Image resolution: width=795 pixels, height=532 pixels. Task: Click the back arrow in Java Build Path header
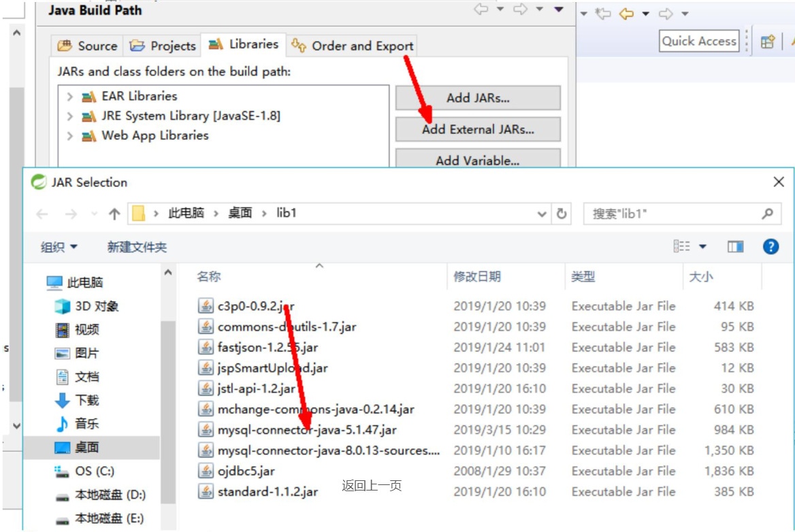[481, 9]
